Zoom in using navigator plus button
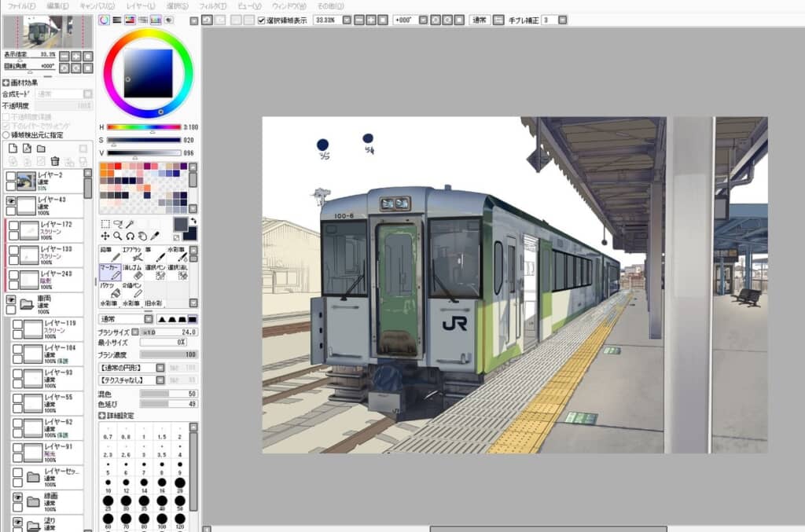The height and width of the screenshot is (532, 805). (x=76, y=57)
